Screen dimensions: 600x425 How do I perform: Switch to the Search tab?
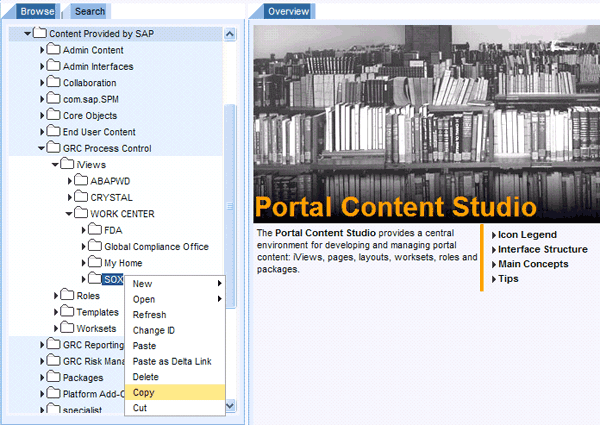coord(90,11)
